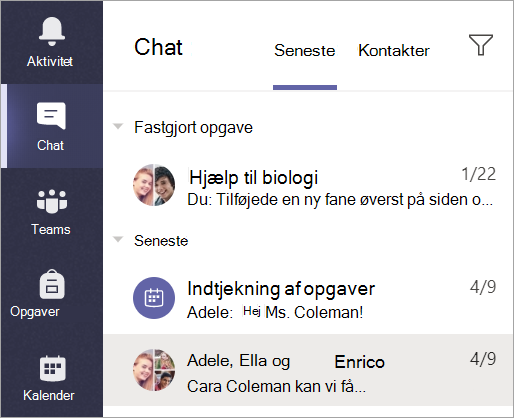
Task: Click the Hjælp til biologi group avatar
Action: [x=154, y=185]
